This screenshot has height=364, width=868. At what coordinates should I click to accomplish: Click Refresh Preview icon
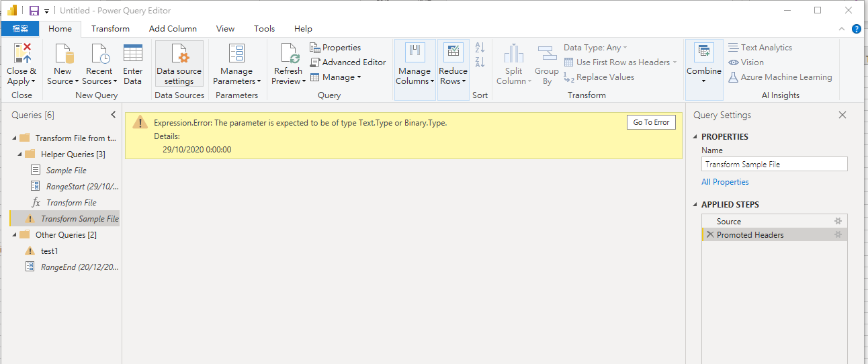(289, 54)
